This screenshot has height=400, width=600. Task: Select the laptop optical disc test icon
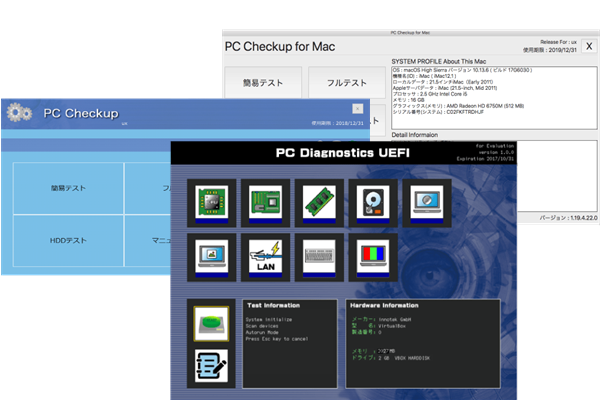point(427,203)
